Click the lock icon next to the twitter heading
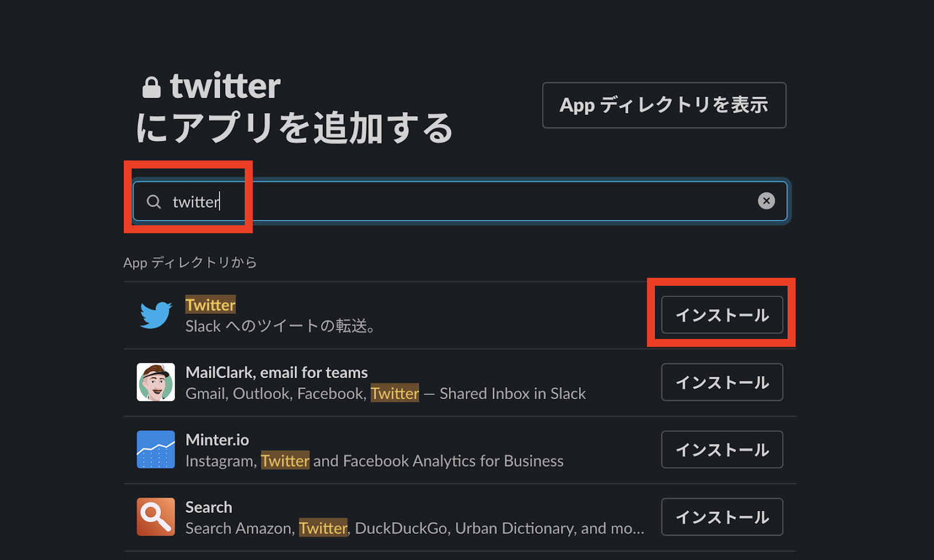 point(152,87)
